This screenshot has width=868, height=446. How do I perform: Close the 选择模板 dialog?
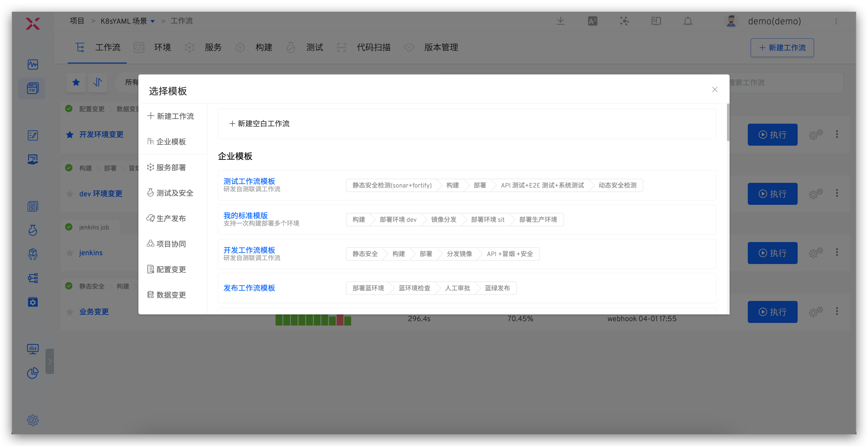pyautogui.click(x=714, y=90)
